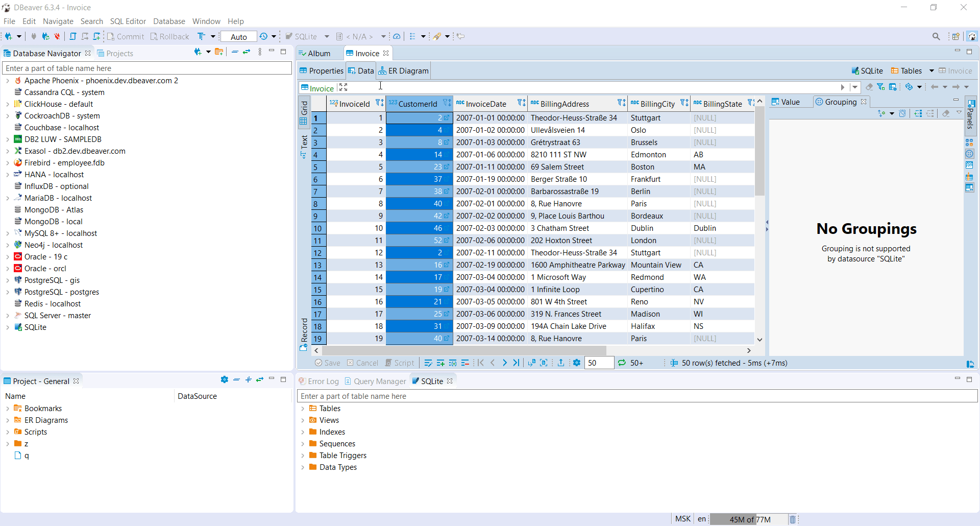Click the Save button under results

tap(328, 363)
